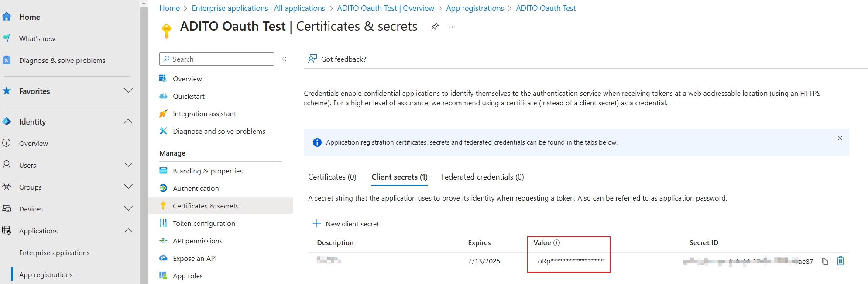This screenshot has width=868, height=284.
Task: Click the plus icon for new secret
Action: point(317,223)
